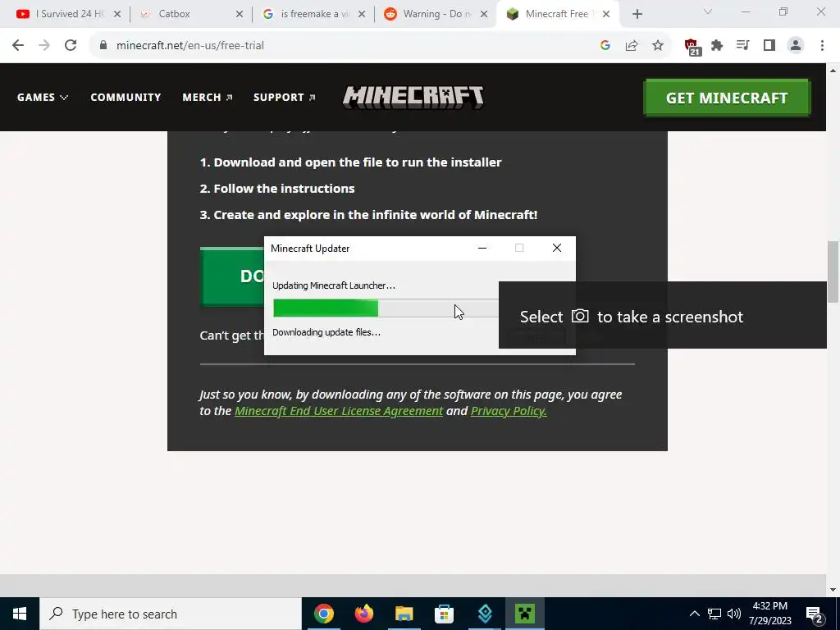This screenshot has height=630, width=840.
Task: Open the Minecraft End User License Agreement
Action: (339, 411)
